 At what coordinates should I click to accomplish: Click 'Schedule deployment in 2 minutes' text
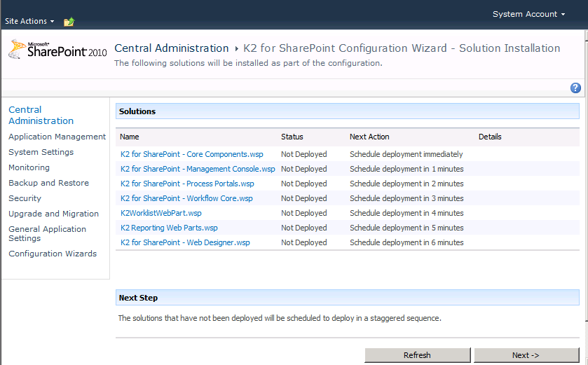pyautogui.click(x=406, y=184)
